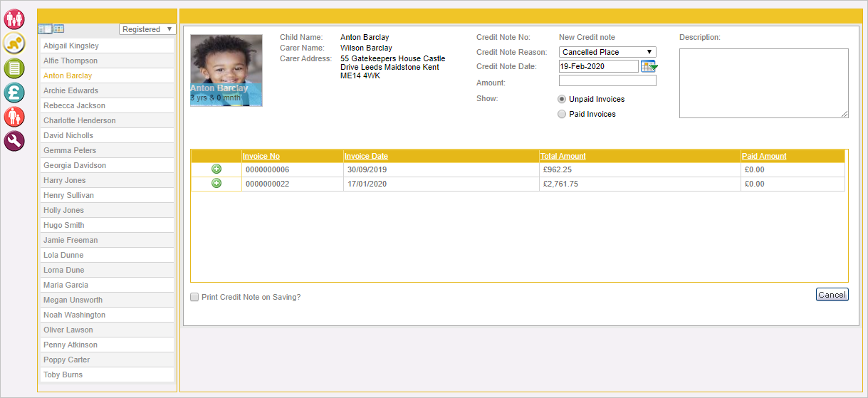Select Jamie Freeman from child list
Image resolution: width=868 pixels, height=398 pixels.
(x=107, y=240)
